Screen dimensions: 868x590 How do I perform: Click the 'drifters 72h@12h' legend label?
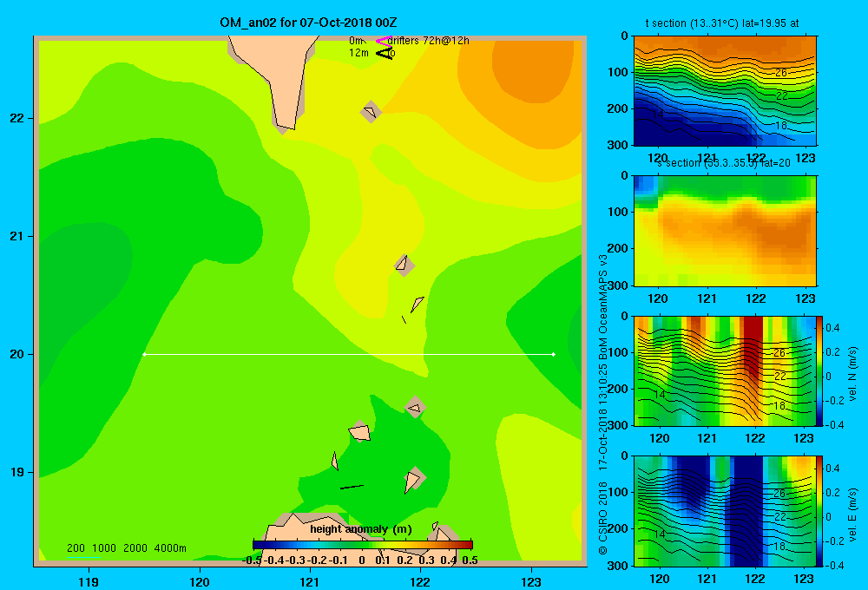tap(429, 41)
